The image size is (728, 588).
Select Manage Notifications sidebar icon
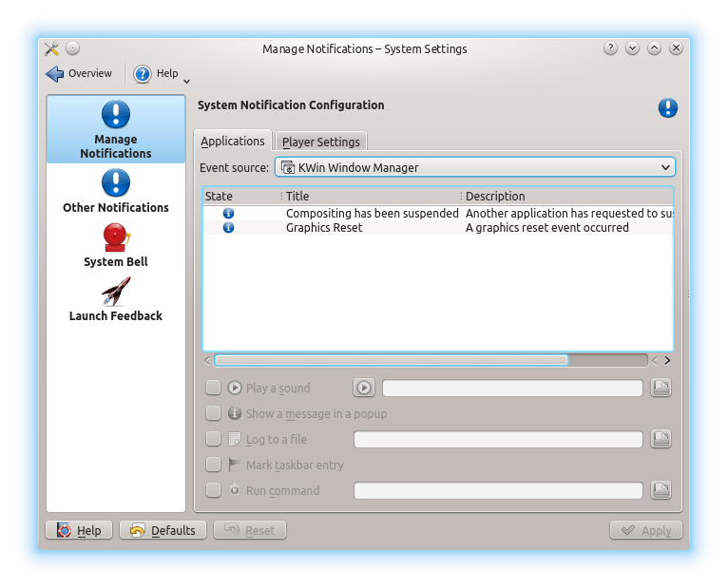point(116,116)
